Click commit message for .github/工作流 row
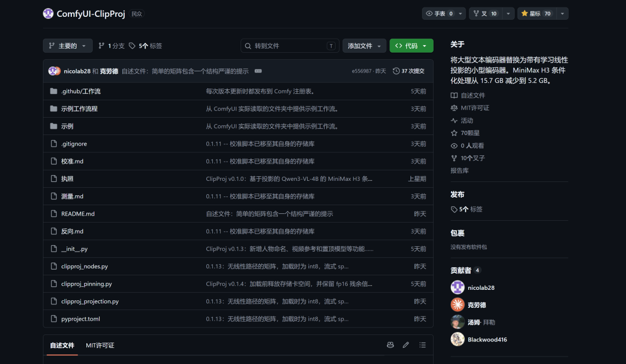 pyautogui.click(x=261, y=91)
